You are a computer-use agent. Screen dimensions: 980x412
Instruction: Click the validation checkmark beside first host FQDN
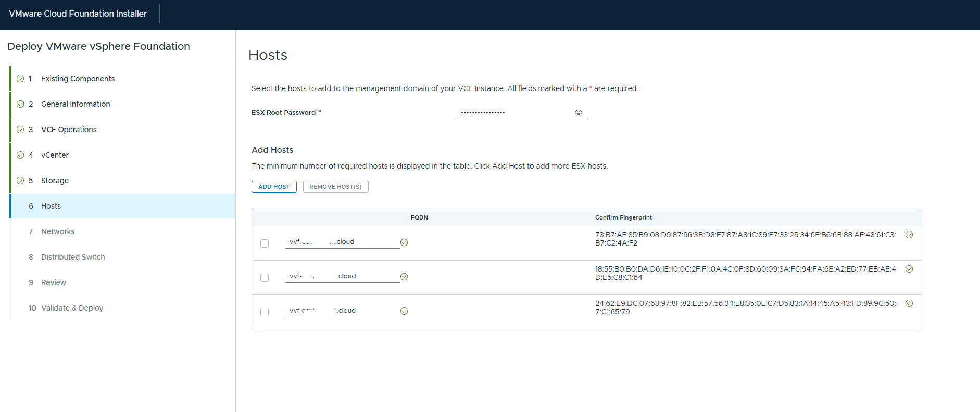[404, 242]
